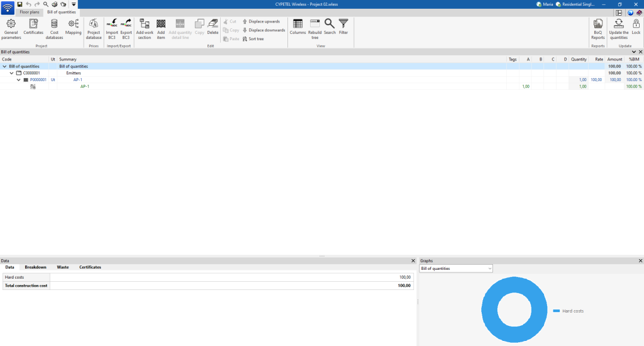Add item to bill
Screen dimensions: 644x346
[161, 29]
